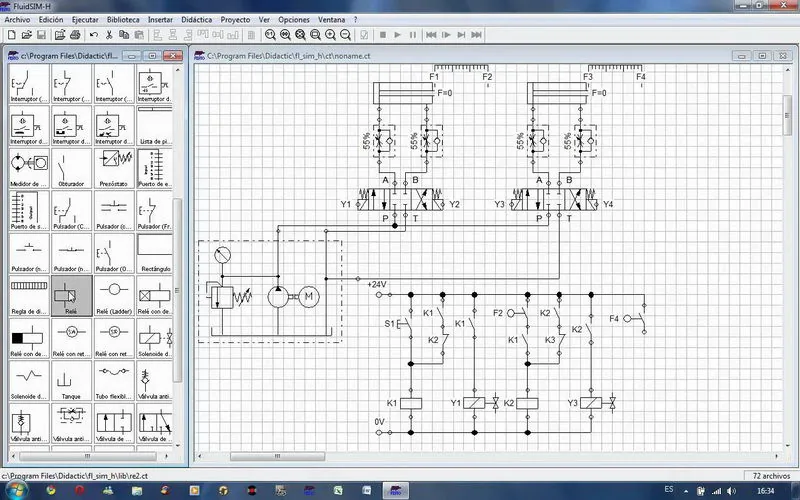
Task: Pause simulation with the Pause button
Action: tap(413, 35)
